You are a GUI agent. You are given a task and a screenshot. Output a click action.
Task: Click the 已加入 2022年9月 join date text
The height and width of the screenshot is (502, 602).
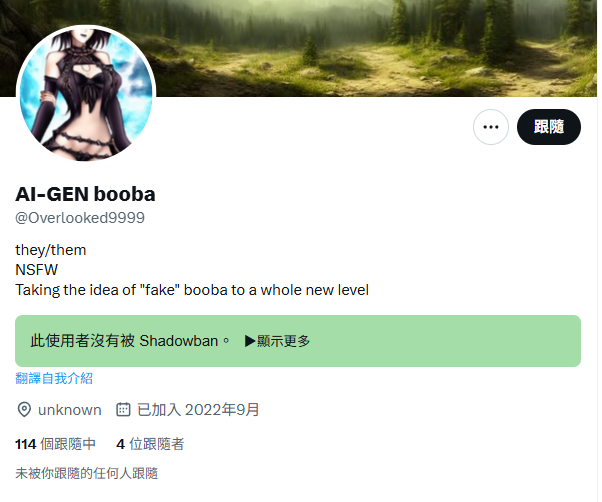click(x=198, y=410)
